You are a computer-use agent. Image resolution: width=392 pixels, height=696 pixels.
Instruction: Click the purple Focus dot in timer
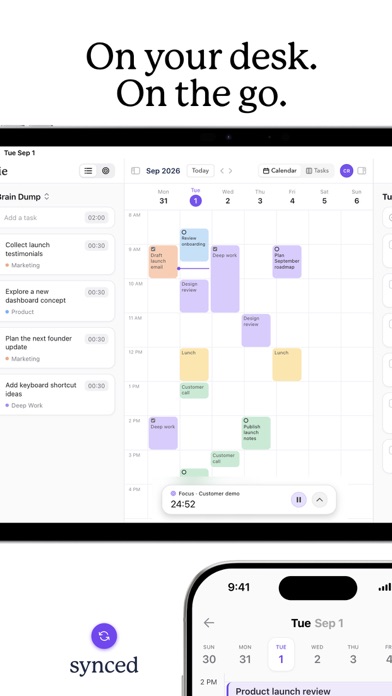point(173,494)
